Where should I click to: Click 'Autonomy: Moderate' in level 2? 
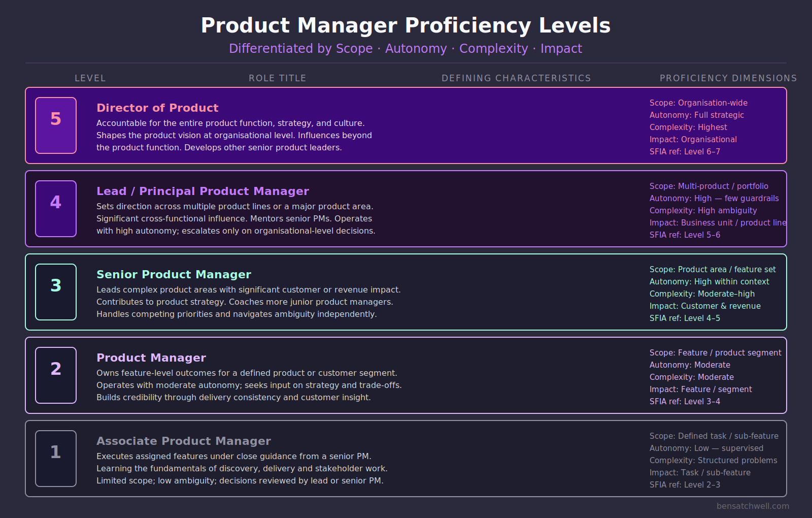(x=690, y=365)
